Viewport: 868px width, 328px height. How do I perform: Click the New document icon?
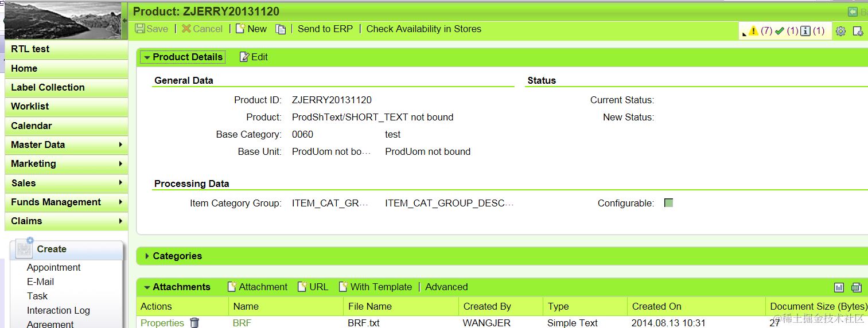(240, 29)
